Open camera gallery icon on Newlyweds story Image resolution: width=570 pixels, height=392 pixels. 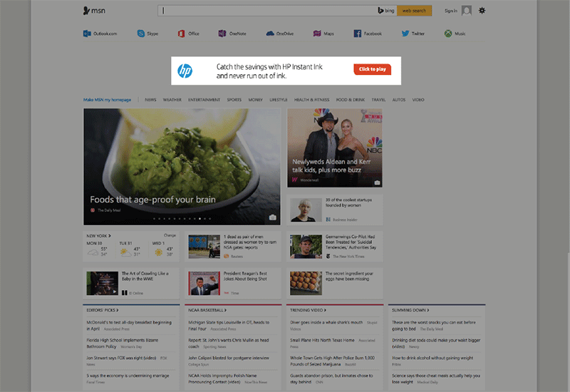[x=378, y=182]
